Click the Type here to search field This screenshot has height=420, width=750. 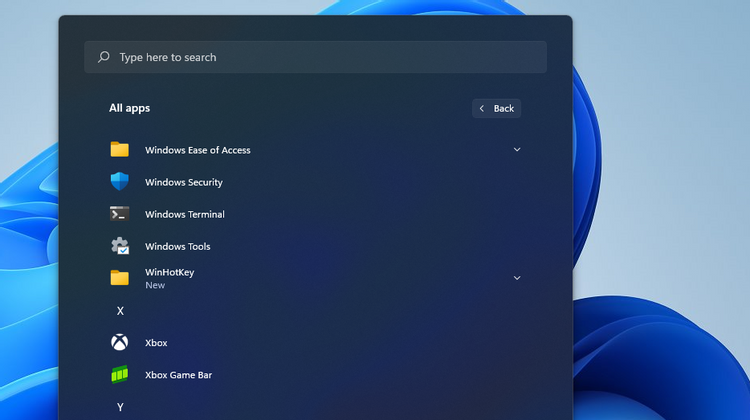pos(316,57)
